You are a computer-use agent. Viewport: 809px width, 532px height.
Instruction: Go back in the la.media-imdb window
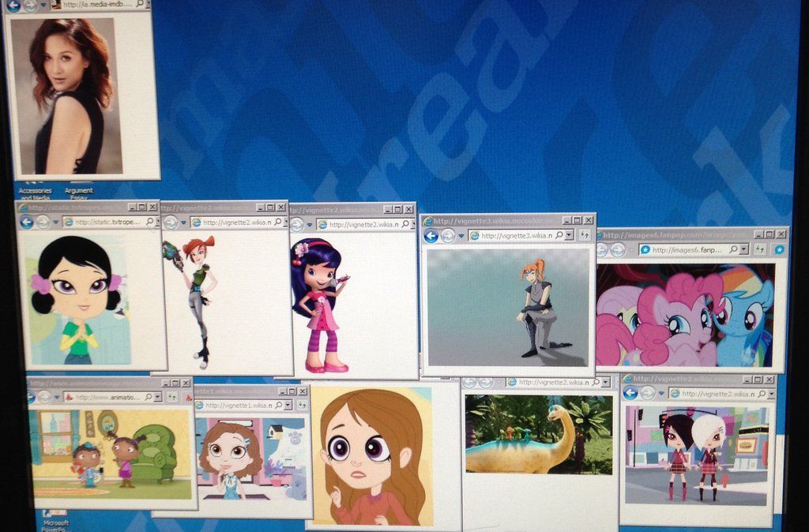click(13, 6)
